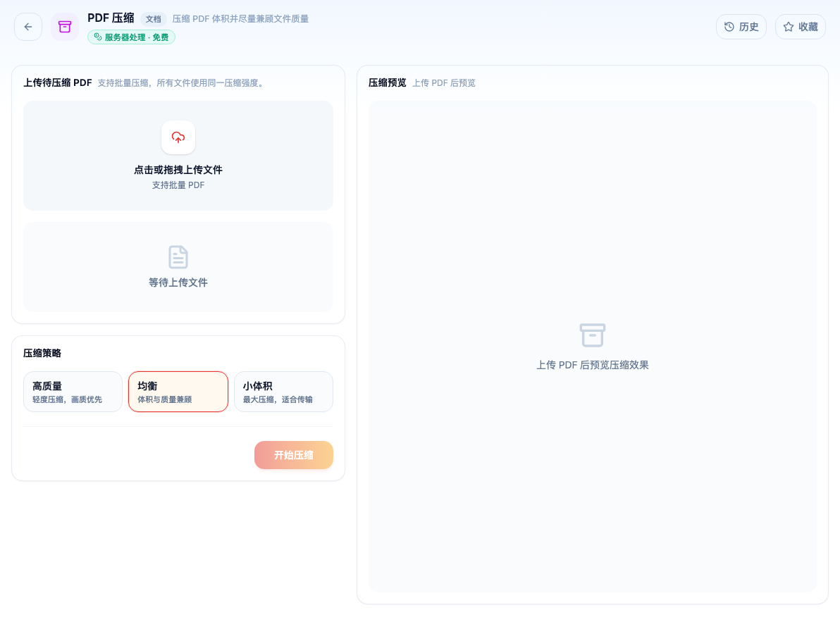Click the 文档 category tag

[x=153, y=19]
